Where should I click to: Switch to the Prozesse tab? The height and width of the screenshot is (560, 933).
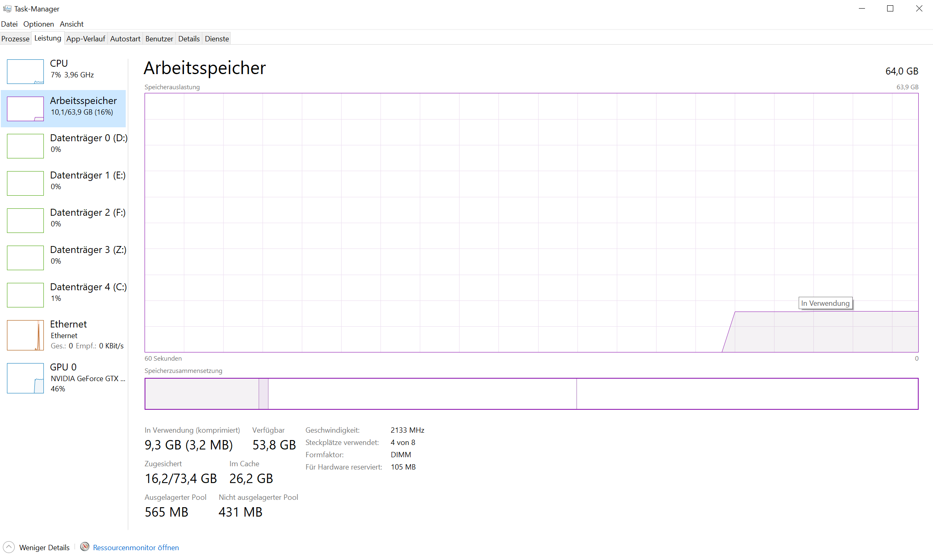coord(16,39)
